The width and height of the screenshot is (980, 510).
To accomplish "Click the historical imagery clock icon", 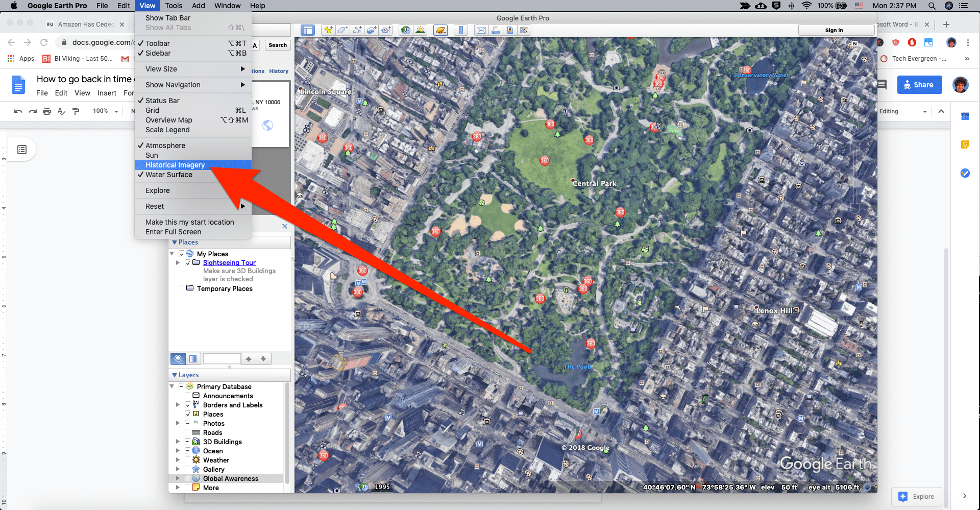I will coord(406,30).
